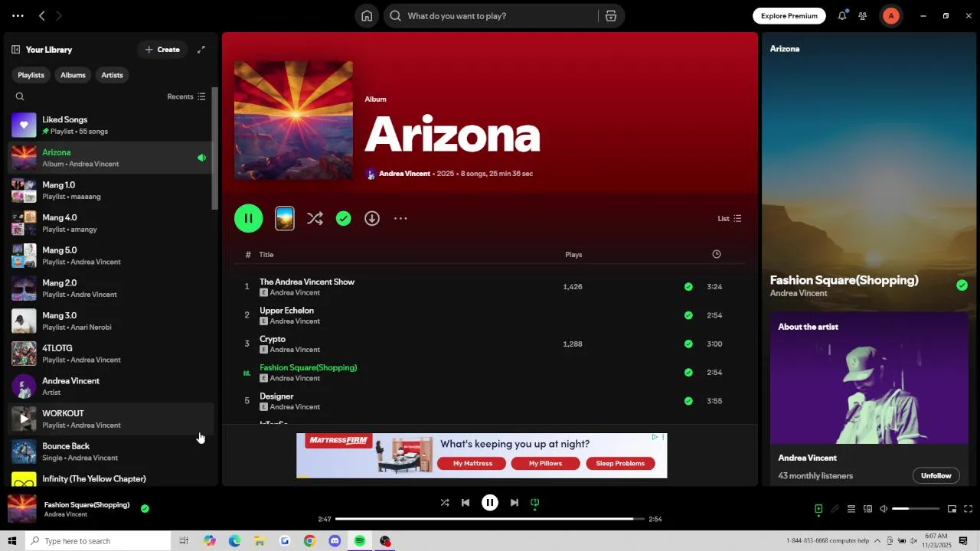The height and width of the screenshot is (551, 980).
Task: Skip to previous track
Action: (x=465, y=503)
